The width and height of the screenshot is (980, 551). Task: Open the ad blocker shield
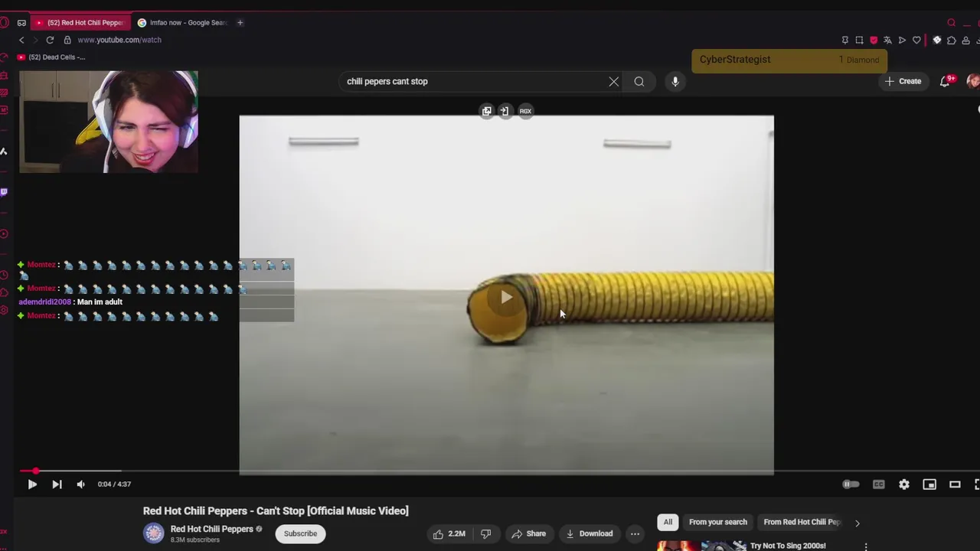[874, 41]
